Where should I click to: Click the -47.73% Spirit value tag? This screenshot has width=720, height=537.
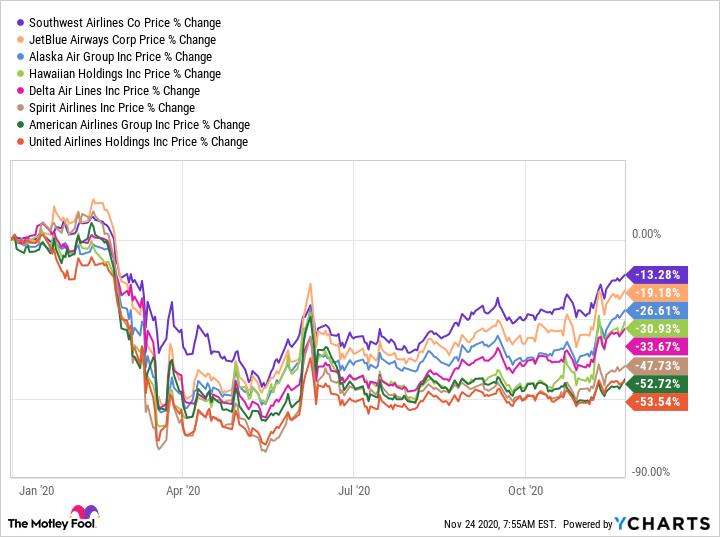[x=660, y=365]
